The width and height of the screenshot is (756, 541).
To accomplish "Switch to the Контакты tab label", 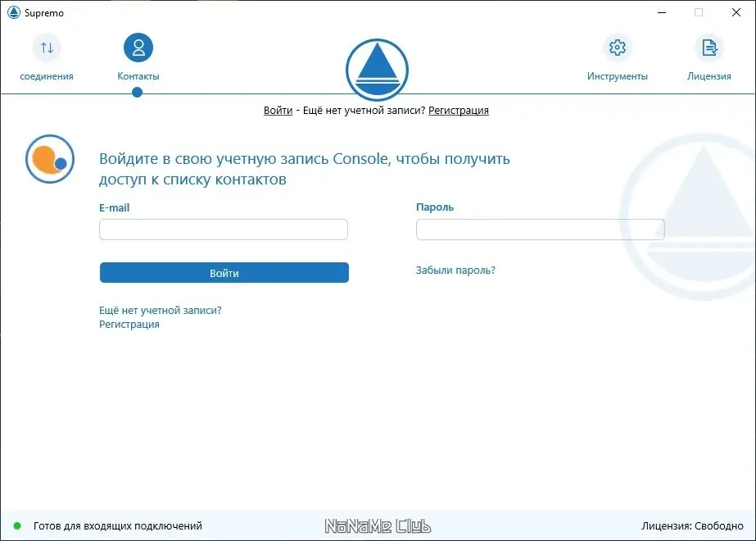I will pyautogui.click(x=138, y=76).
